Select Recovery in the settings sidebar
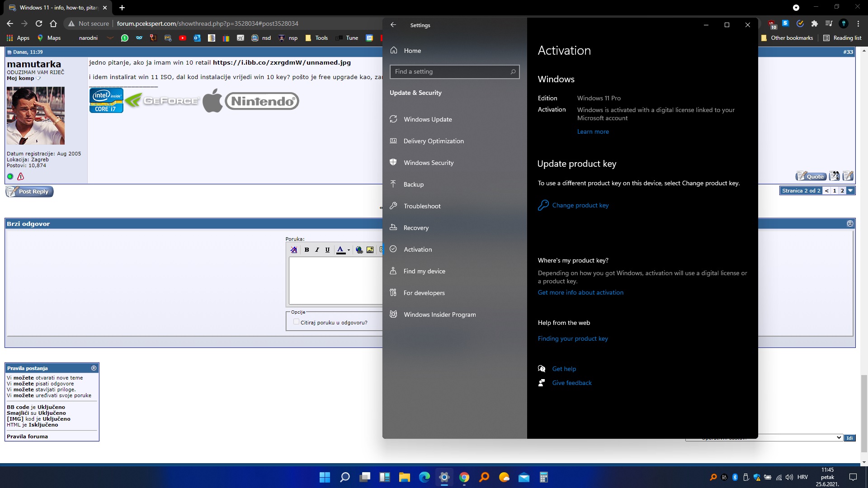 click(415, 228)
